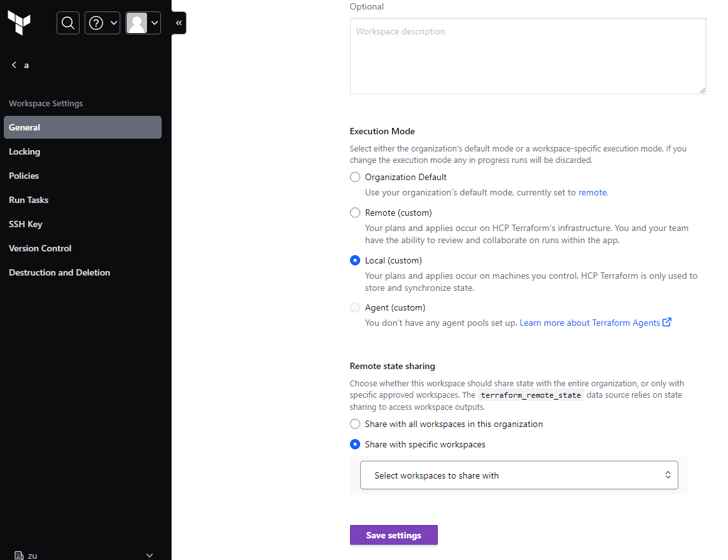Choose Share with specific workspaces
728x560 pixels.
click(354, 444)
